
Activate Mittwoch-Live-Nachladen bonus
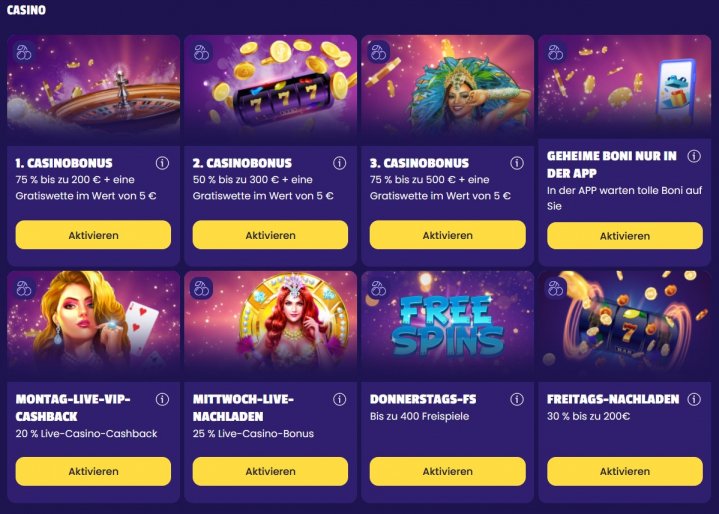pos(270,471)
